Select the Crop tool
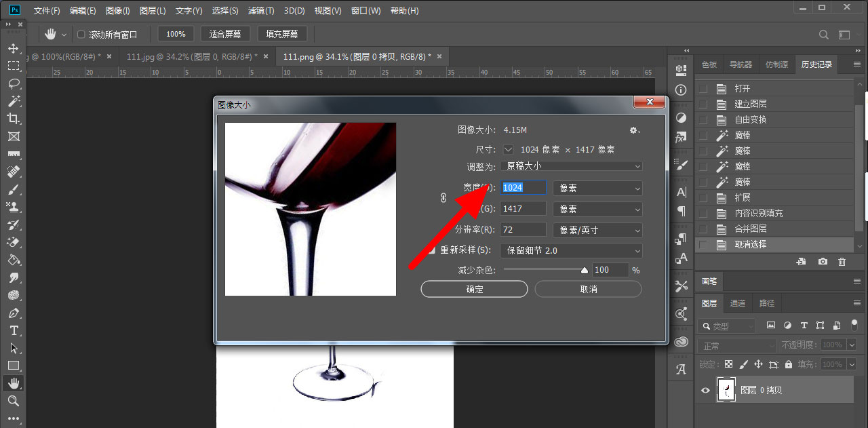Viewport: 868px width, 428px height. 14,119
